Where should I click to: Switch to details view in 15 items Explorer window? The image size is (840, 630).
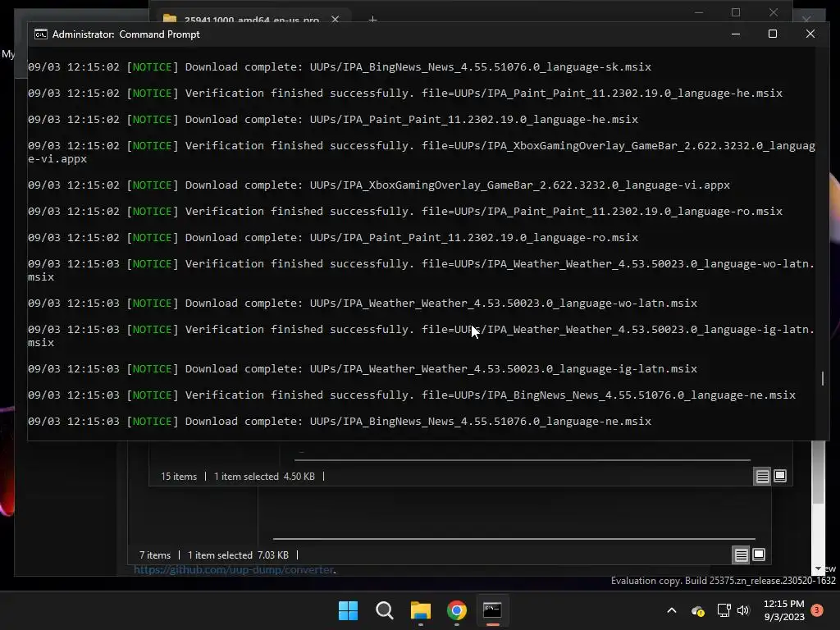click(762, 476)
